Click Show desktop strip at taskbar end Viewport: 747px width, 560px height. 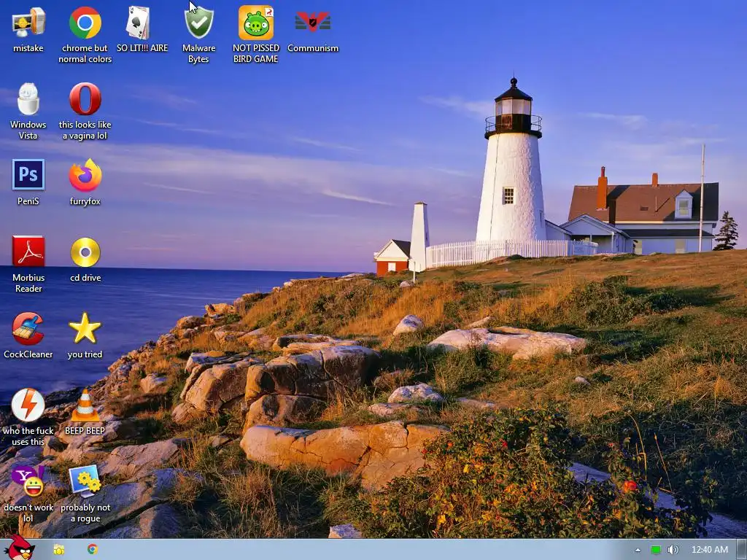[x=742, y=550]
